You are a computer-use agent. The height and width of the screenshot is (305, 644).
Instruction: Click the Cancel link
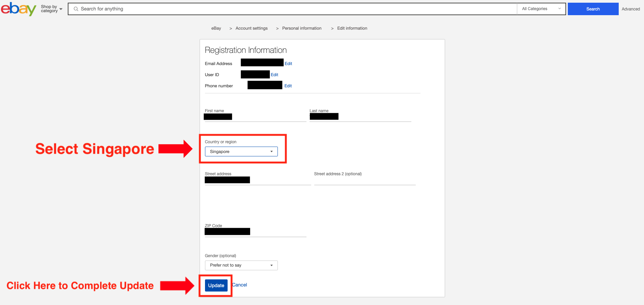click(240, 285)
